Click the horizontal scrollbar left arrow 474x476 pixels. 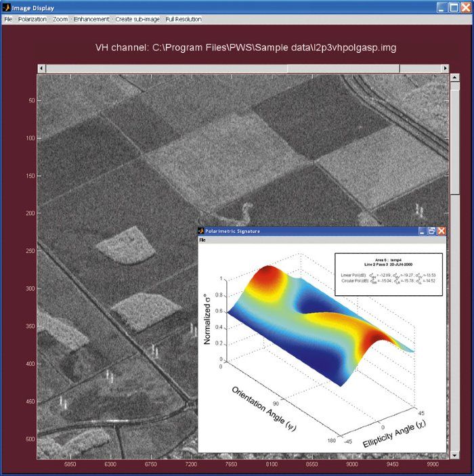[x=42, y=68]
